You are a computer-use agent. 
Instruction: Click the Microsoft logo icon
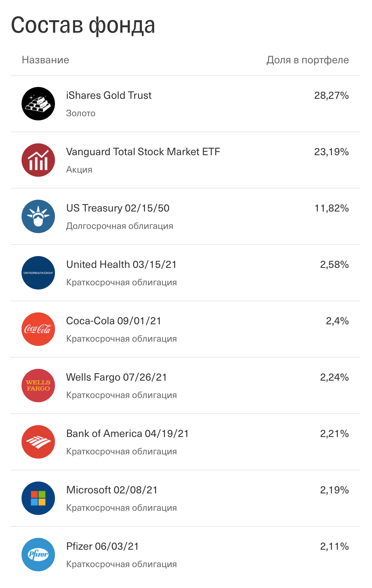(38, 498)
